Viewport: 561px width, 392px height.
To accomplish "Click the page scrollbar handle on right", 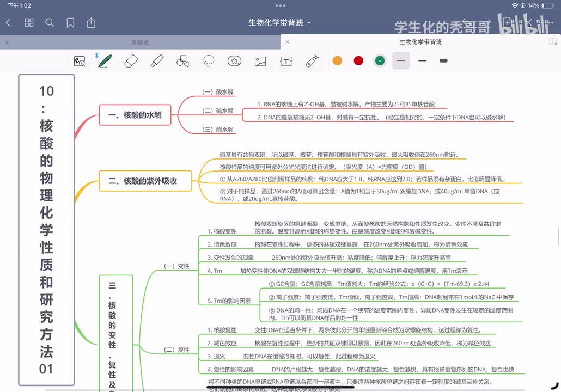I will point(558,237).
